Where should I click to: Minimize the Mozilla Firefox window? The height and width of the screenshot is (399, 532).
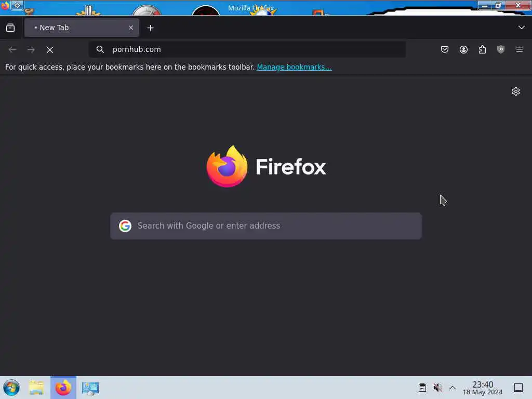[x=485, y=5]
